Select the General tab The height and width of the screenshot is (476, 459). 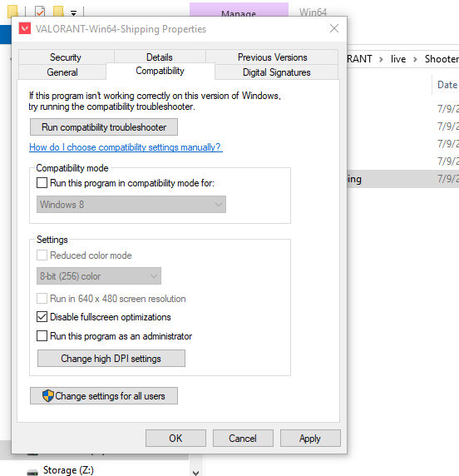click(x=62, y=72)
